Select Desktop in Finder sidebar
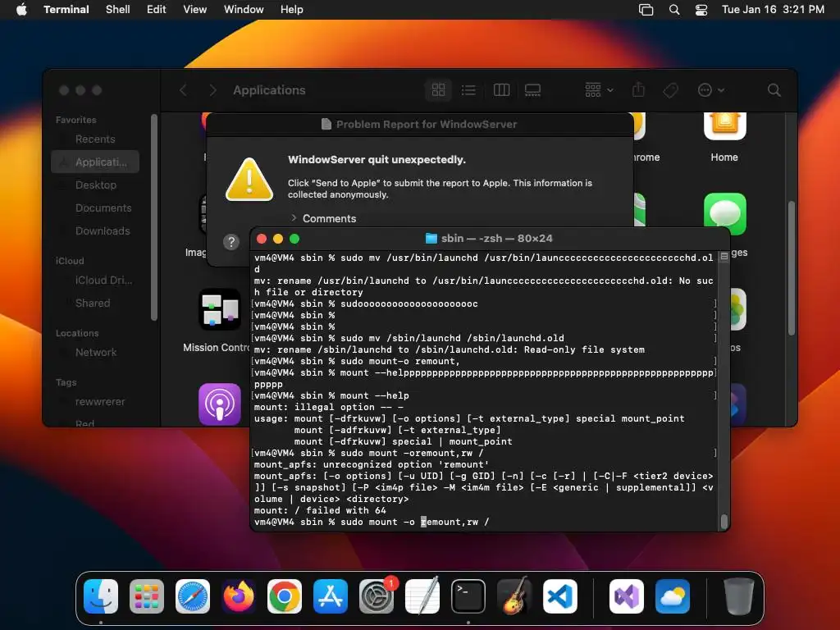Viewport: 840px width, 630px height. pyautogui.click(x=95, y=185)
